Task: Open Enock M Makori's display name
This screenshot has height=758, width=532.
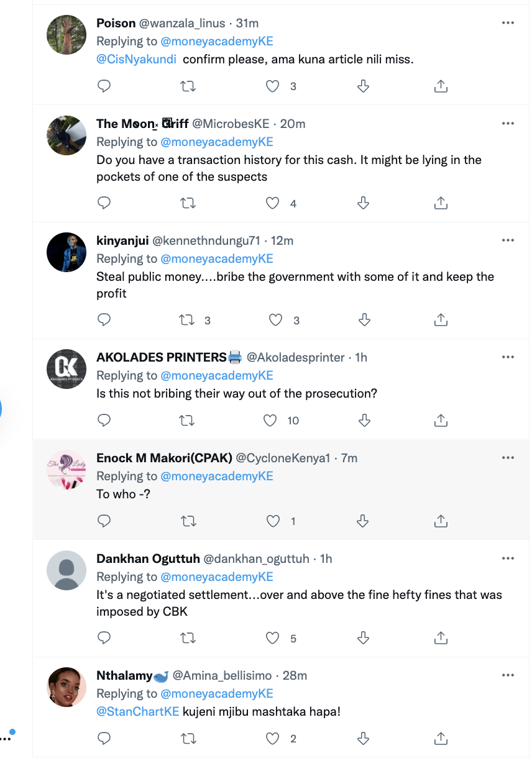Action: 164,458
